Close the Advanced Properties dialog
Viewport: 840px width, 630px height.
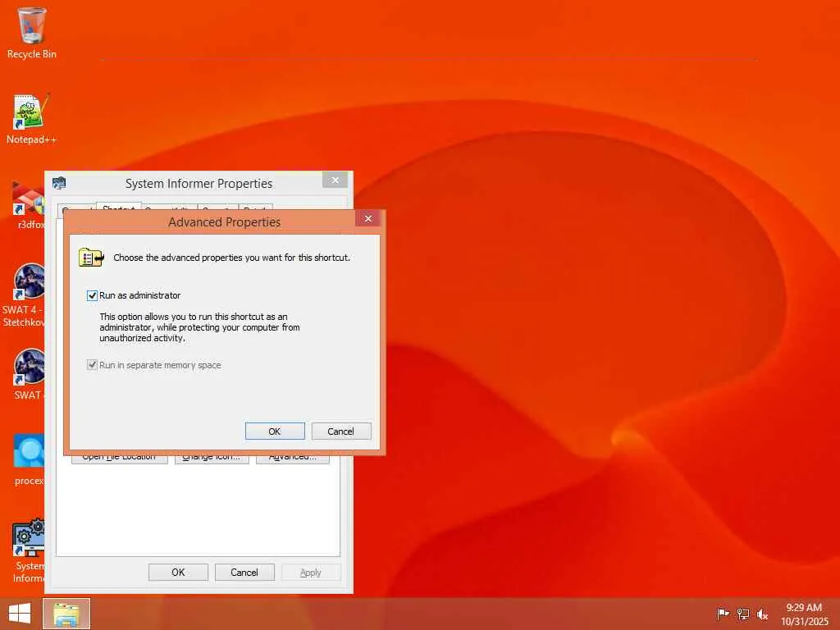[368, 218]
